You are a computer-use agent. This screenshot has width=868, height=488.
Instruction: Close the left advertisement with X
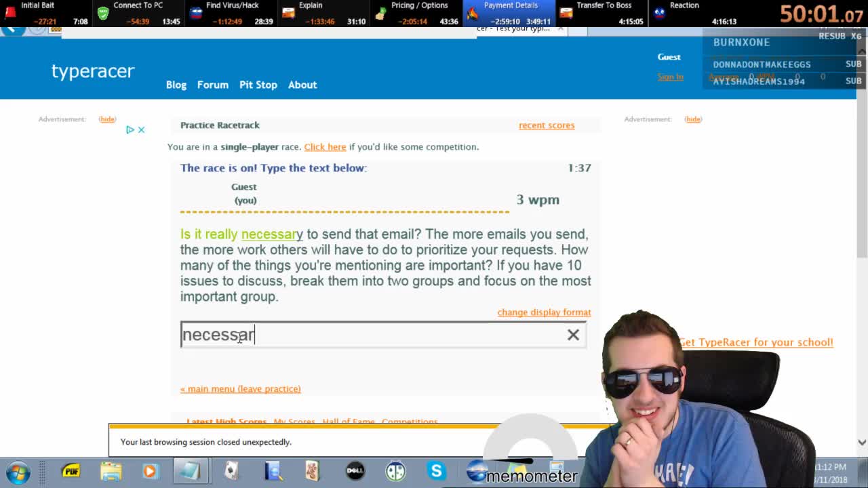(141, 129)
